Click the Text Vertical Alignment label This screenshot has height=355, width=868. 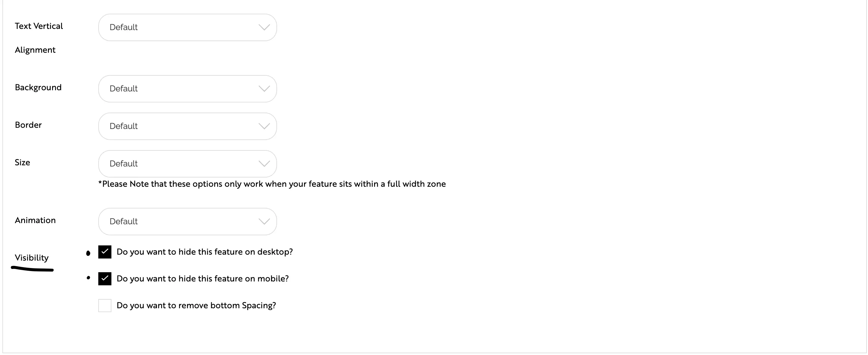tap(38, 26)
